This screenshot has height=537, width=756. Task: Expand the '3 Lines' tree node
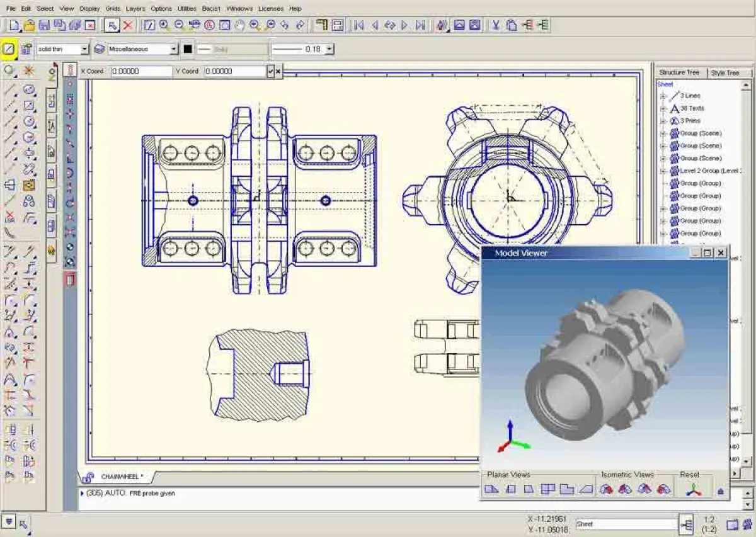663,96
